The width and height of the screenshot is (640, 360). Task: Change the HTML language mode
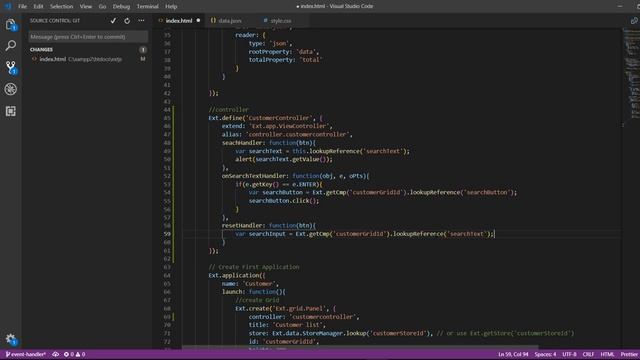coord(607,354)
